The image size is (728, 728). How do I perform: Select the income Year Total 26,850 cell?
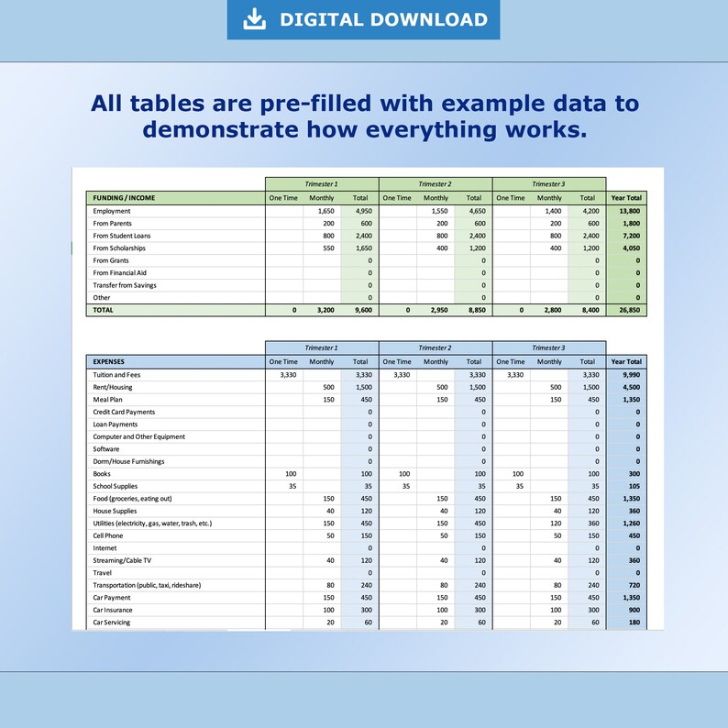[627, 310]
